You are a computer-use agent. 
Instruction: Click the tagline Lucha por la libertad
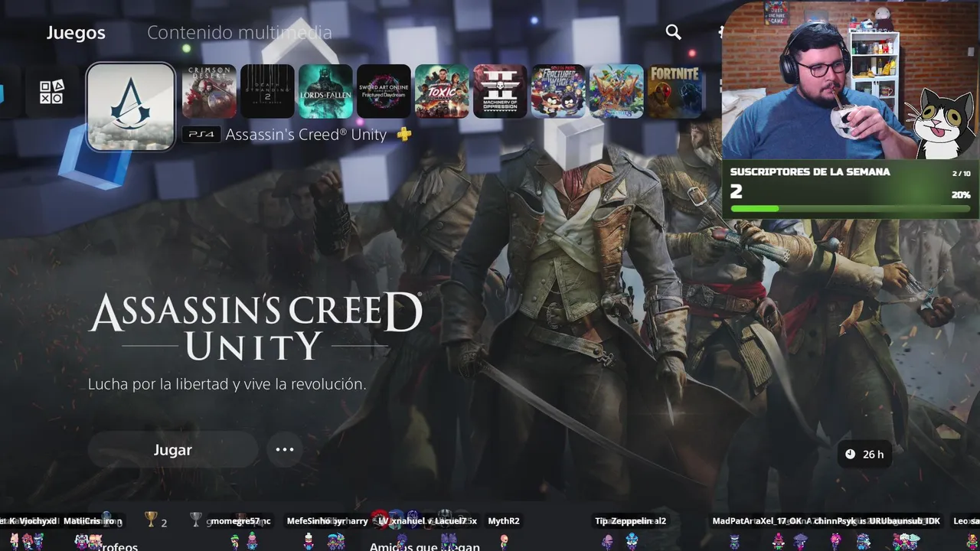point(227,384)
